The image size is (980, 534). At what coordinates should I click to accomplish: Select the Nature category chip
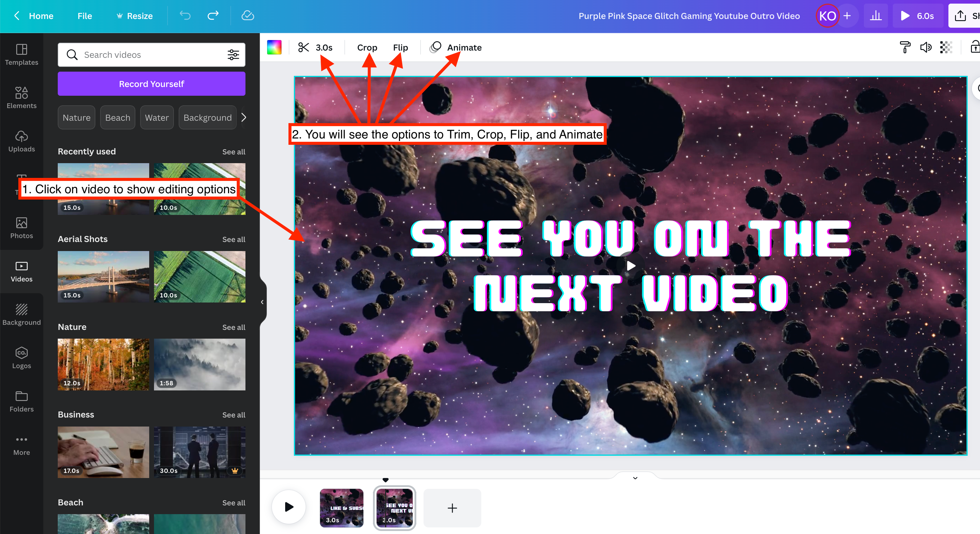click(x=76, y=118)
